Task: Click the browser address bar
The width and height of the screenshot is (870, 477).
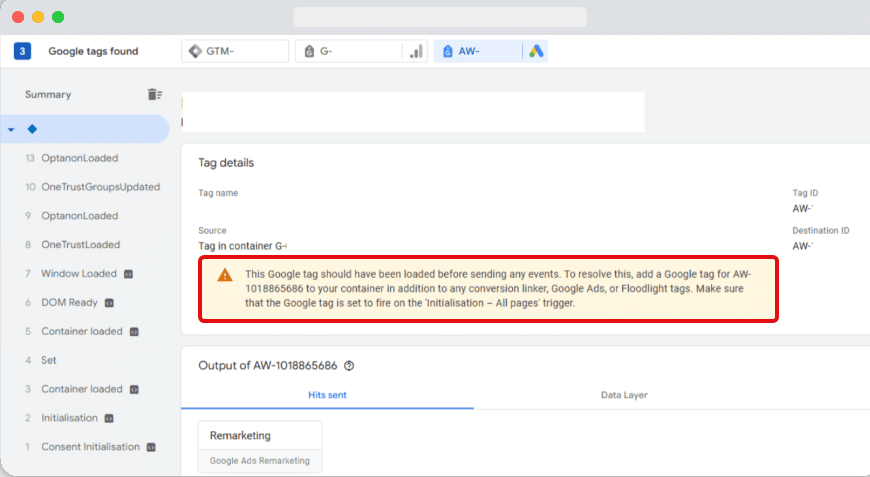Action: [440, 17]
